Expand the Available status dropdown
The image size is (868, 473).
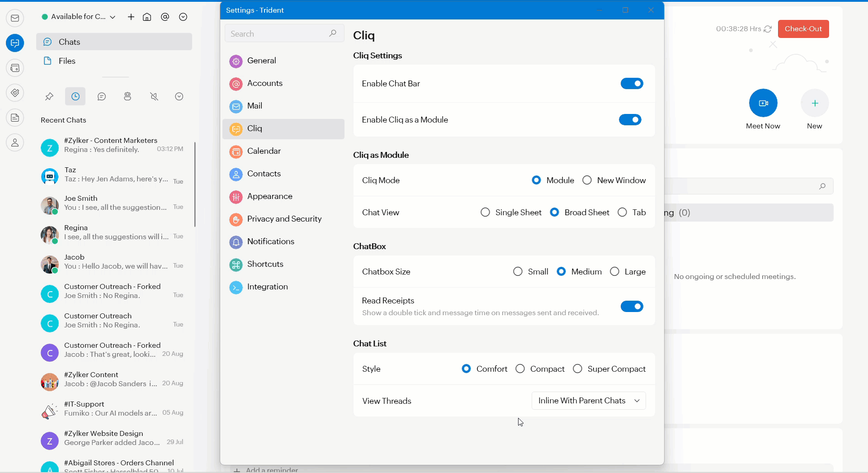click(x=113, y=17)
